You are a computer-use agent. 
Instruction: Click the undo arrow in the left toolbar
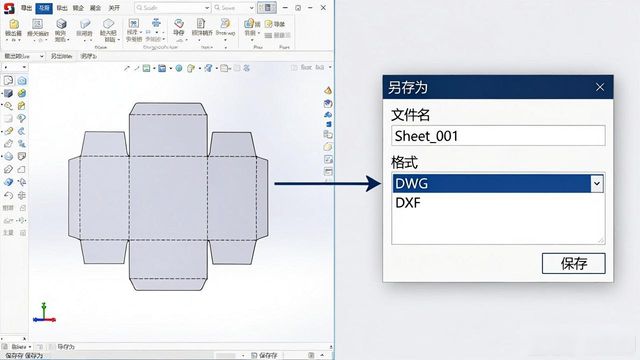8,195
